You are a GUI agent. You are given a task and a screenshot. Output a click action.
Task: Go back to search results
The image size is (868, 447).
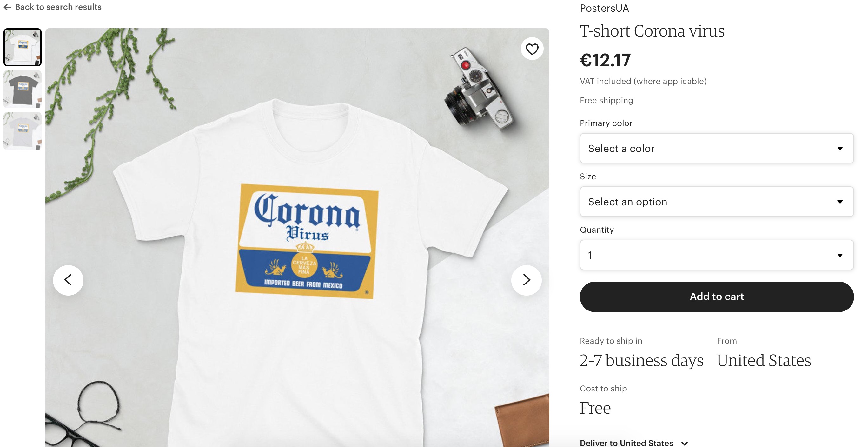pos(58,7)
